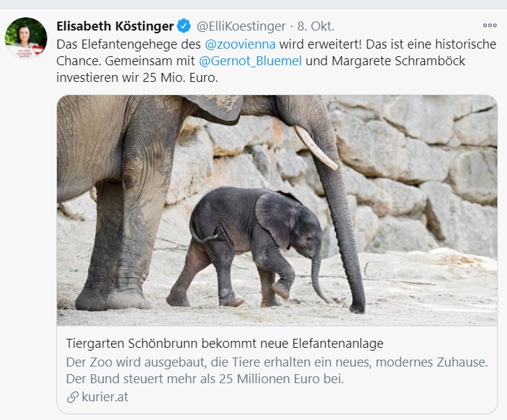Click the Elisabeth Köstinger display name
The width and height of the screenshot is (507, 420).
pyautogui.click(x=115, y=26)
